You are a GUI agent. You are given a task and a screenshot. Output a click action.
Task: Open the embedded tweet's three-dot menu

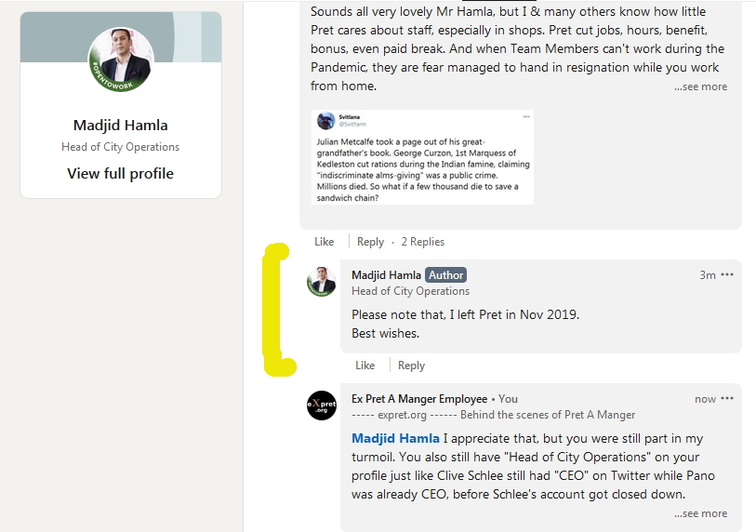point(526,116)
